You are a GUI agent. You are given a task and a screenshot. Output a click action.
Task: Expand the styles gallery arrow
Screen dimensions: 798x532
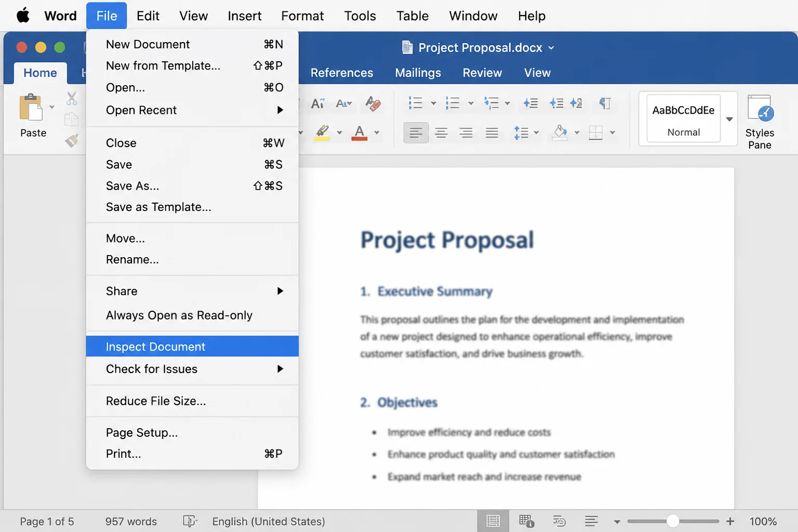pos(729,119)
